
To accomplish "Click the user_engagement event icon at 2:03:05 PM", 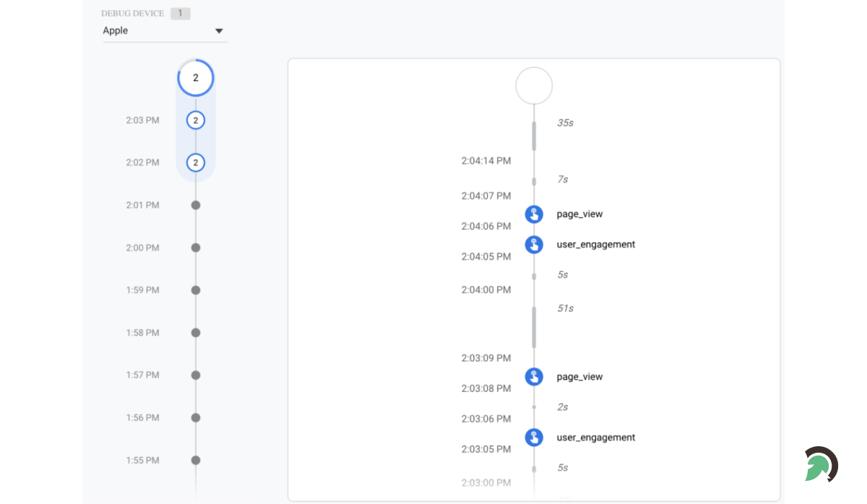I will click(533, 437).
